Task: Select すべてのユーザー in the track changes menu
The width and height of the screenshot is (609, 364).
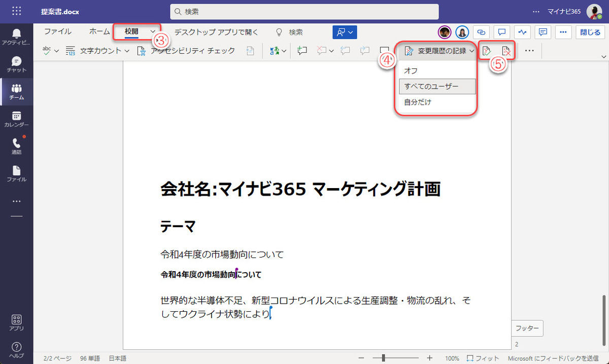Action: point(437,86)
